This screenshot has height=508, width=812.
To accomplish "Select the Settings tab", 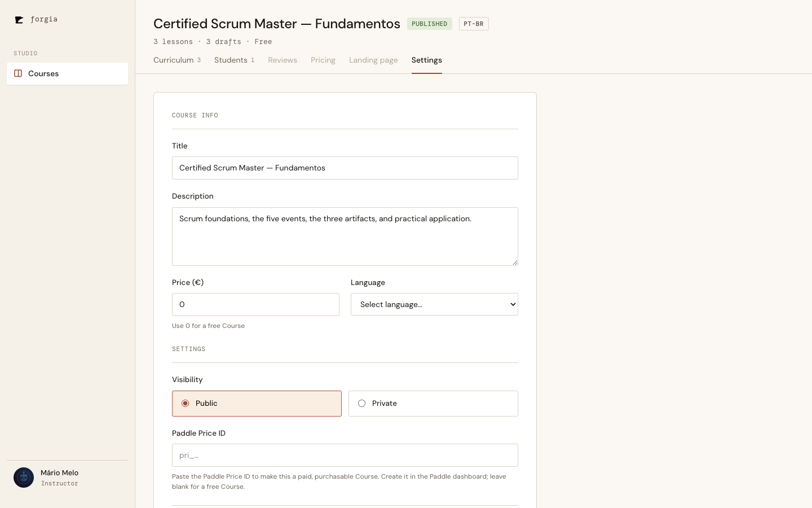I will click(427, 60).
